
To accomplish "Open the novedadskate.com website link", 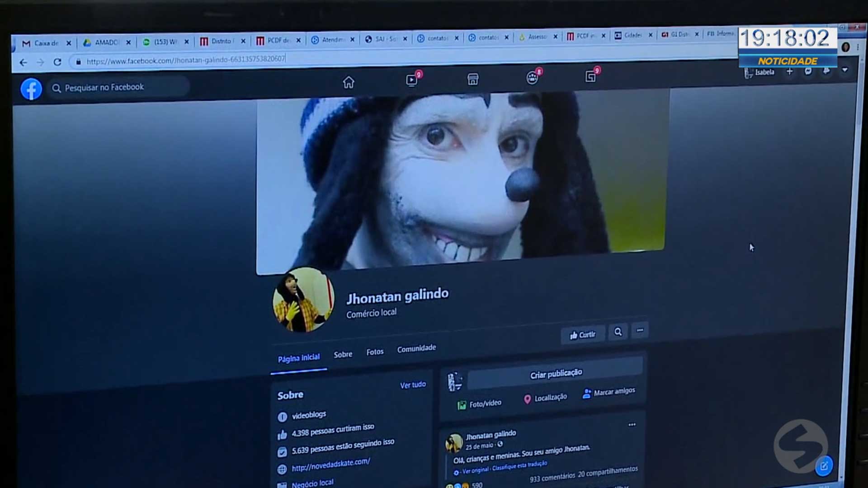I will tap(330, 465).
